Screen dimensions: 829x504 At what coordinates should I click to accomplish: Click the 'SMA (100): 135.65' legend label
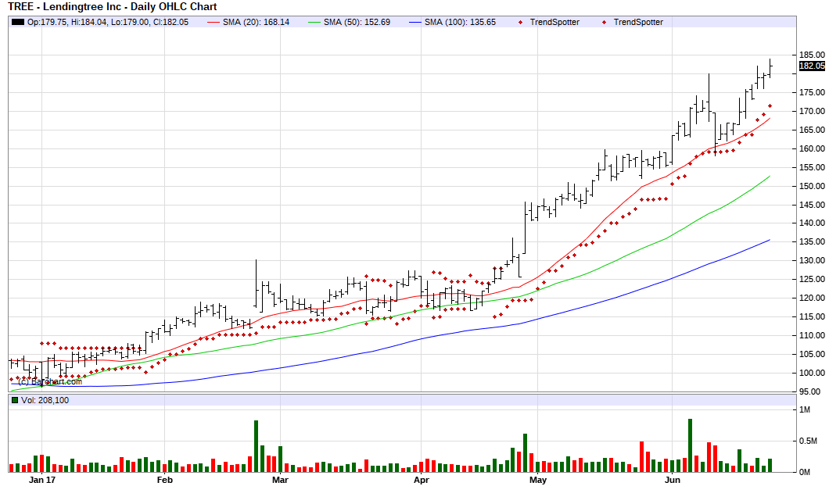tap(460, 22)
